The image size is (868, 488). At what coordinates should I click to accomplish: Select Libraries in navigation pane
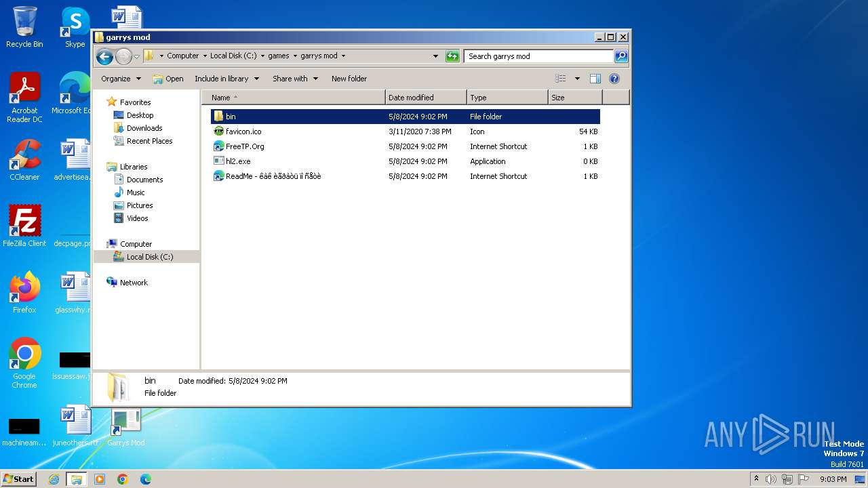tap(134, 167)
